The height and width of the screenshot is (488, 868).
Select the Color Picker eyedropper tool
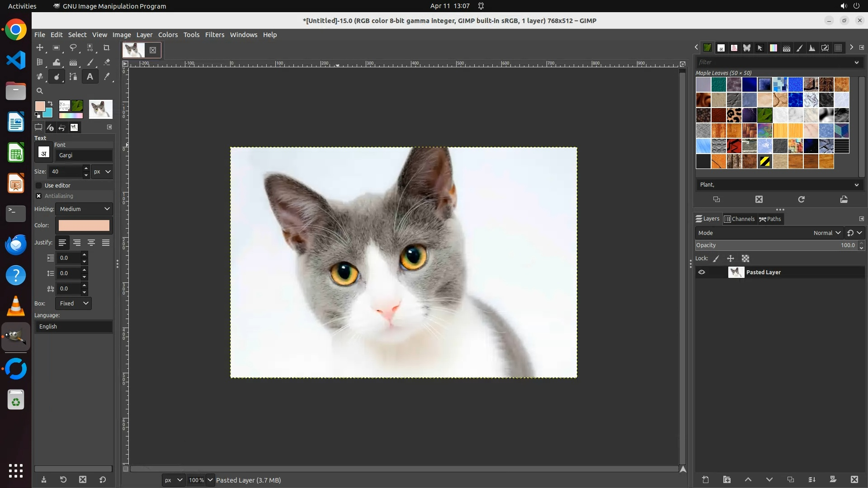click(107, 77)
